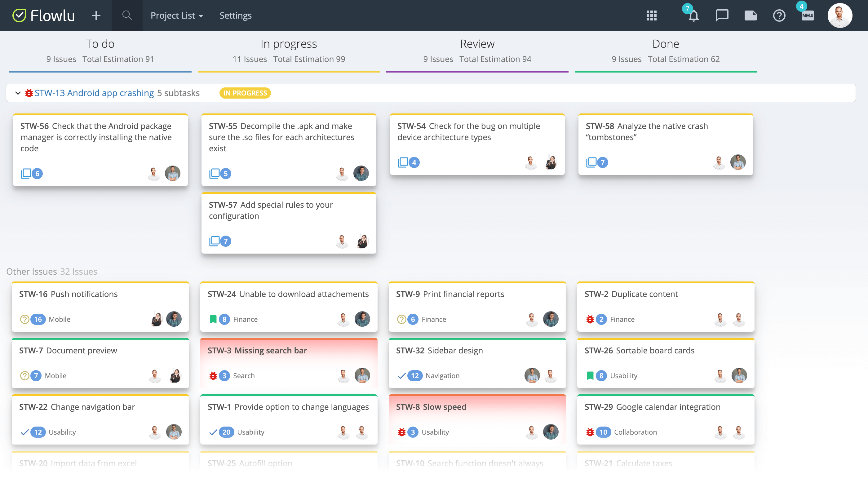Open profile menu via the avatar
Screen dimensions: 868x496
click(840, 15)
